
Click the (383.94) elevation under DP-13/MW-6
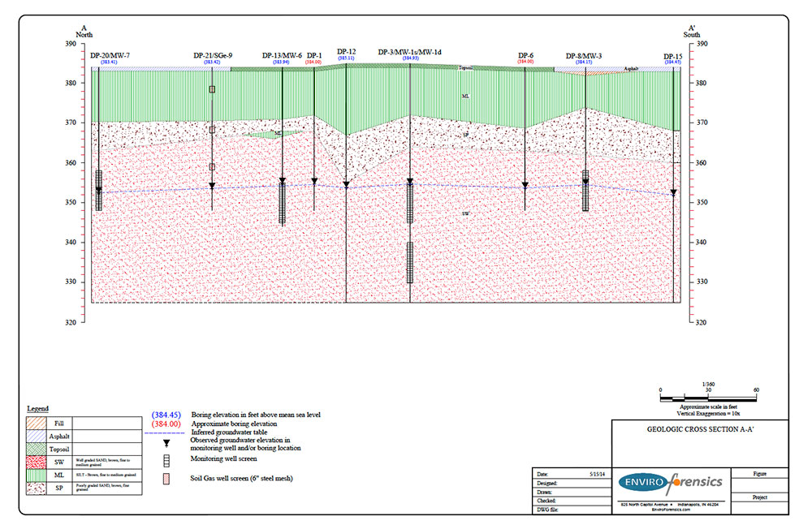click(x=281, y=62)
